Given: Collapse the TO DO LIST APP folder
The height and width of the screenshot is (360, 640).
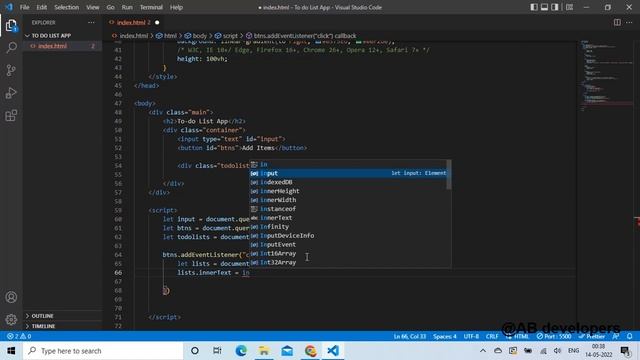Looking at the screenshot, I should click(x=51, y=36).
